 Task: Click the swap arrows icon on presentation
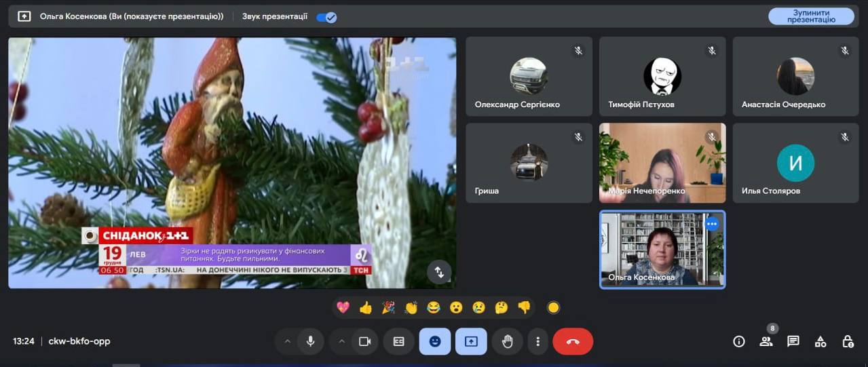point(439,272)
